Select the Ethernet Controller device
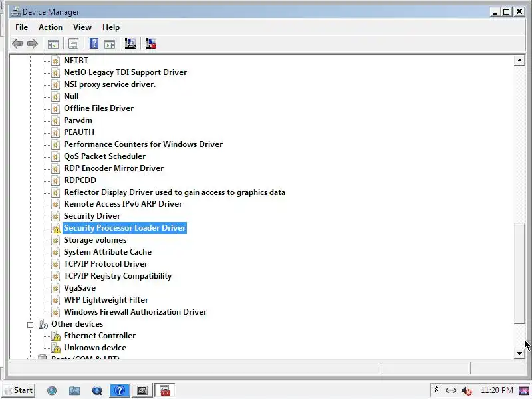Viewport: 532px width, 399px height. click(99, 336)
